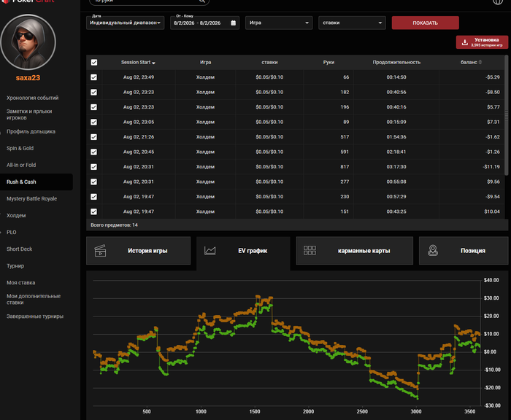Viewport: 511px width, 420px height.
Task: Uncheck the session with 230 hands
Action: (94, 197)
